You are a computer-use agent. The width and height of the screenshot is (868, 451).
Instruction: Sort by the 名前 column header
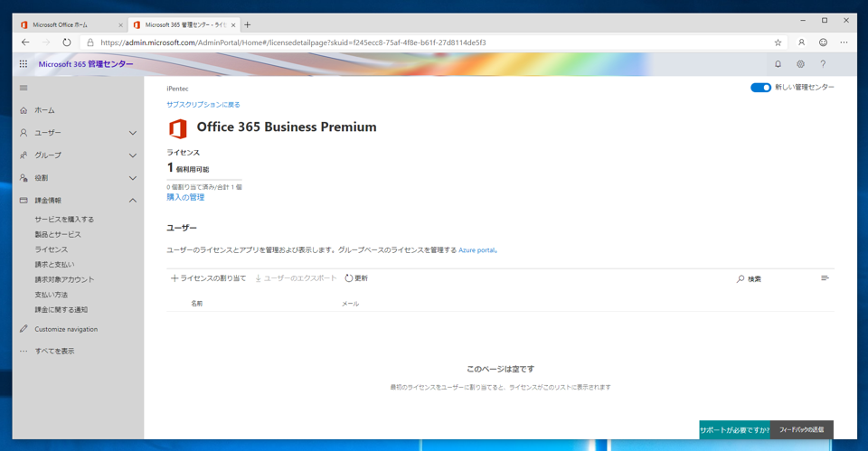pyautogui.click(x=196, y=304)
